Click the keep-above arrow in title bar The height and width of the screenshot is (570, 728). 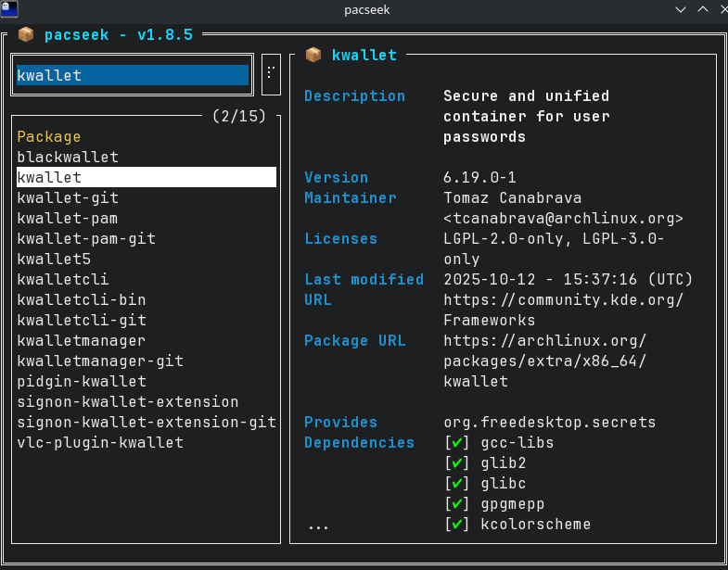tap(682, 9)
